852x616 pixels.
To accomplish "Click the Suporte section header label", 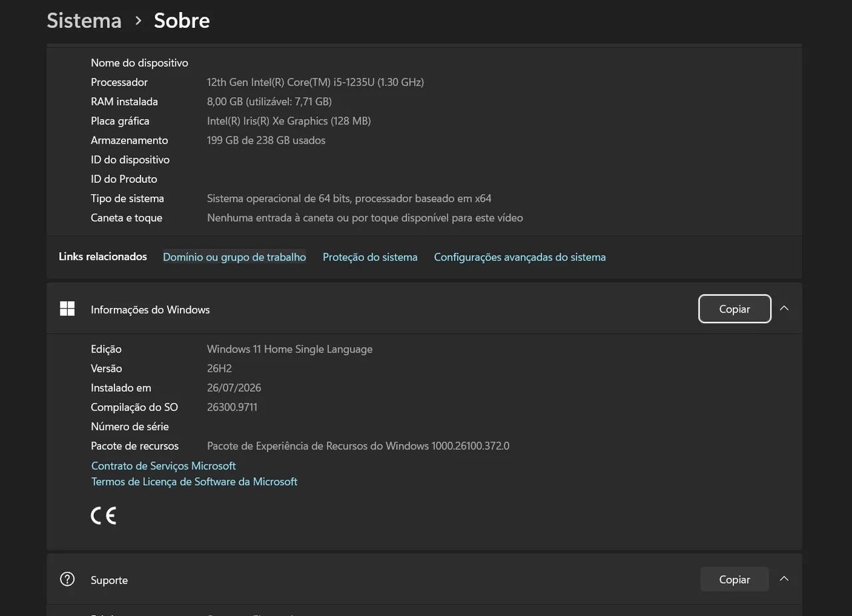I will tap(109, 580).
